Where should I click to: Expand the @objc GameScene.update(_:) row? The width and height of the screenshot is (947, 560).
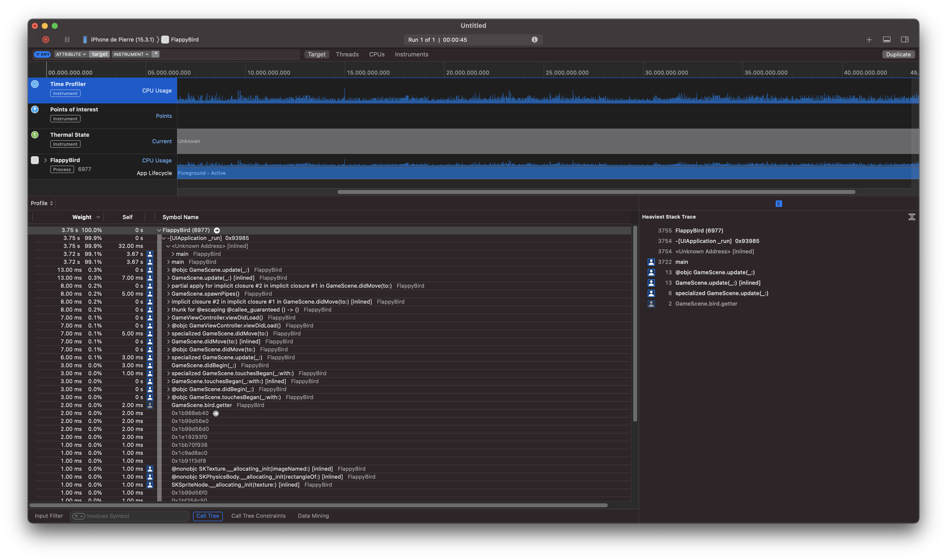tap(168, 270)
